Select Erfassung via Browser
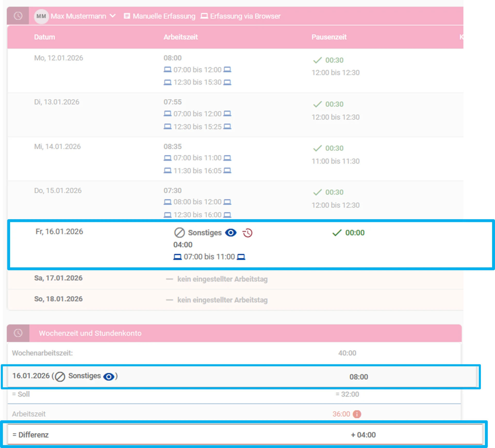This screenshot has width=495, height=448. click(x=240, y=16)
